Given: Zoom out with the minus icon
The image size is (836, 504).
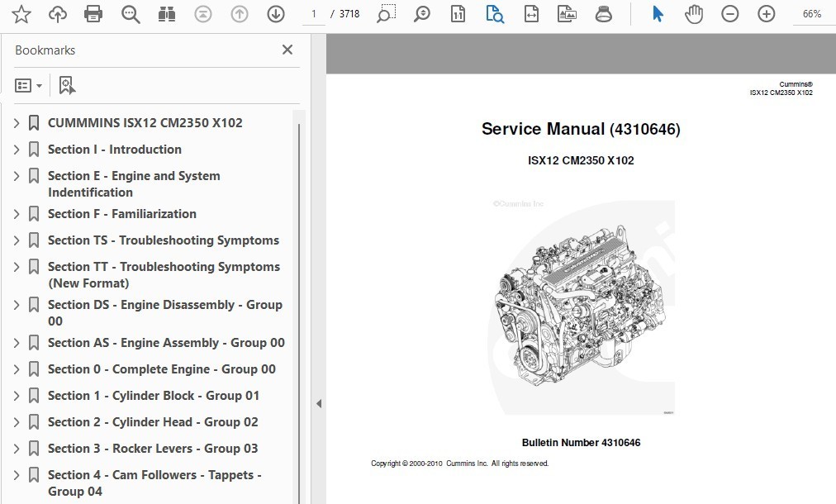Looking at the screenshot, I should click(730, 14).
